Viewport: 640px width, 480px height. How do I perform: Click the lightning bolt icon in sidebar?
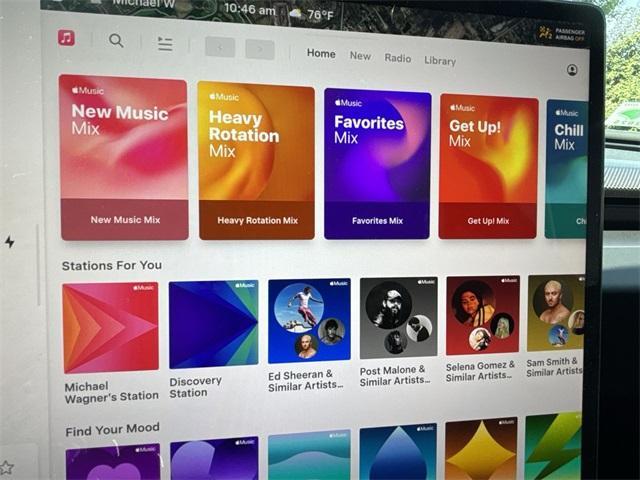pos(9,242)
